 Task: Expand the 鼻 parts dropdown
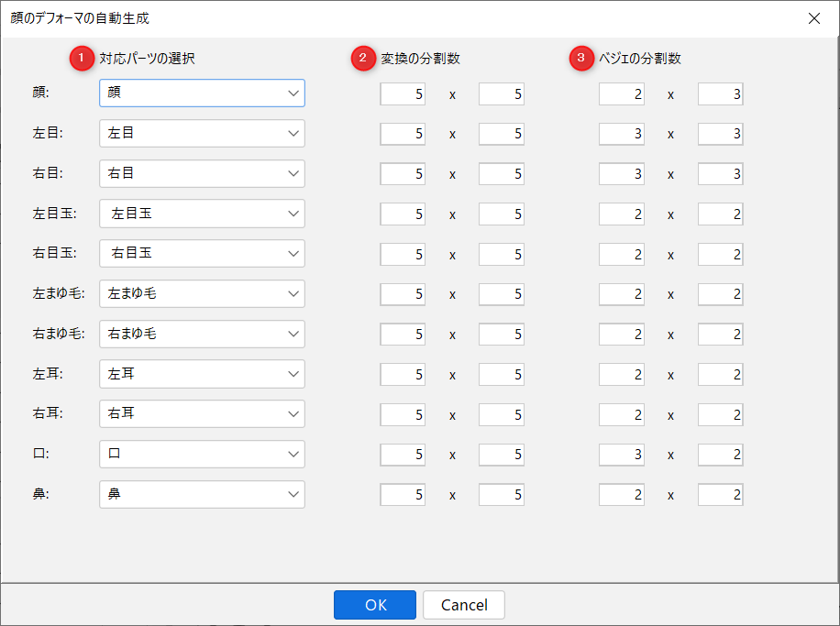[x=202, y=495]
